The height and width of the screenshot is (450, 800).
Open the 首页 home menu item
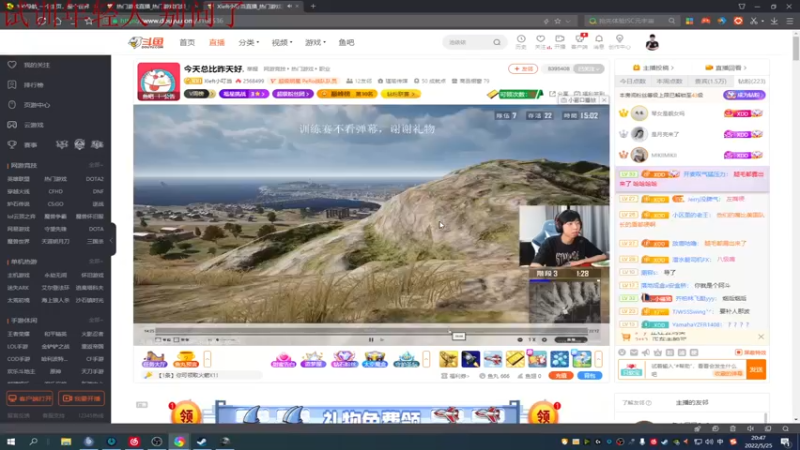187,43
